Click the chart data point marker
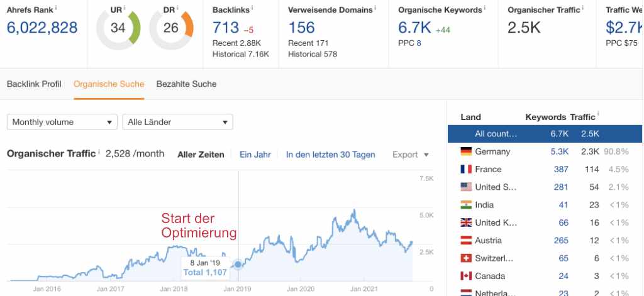Viewport: 644px width, 296px height. point(238,265)
